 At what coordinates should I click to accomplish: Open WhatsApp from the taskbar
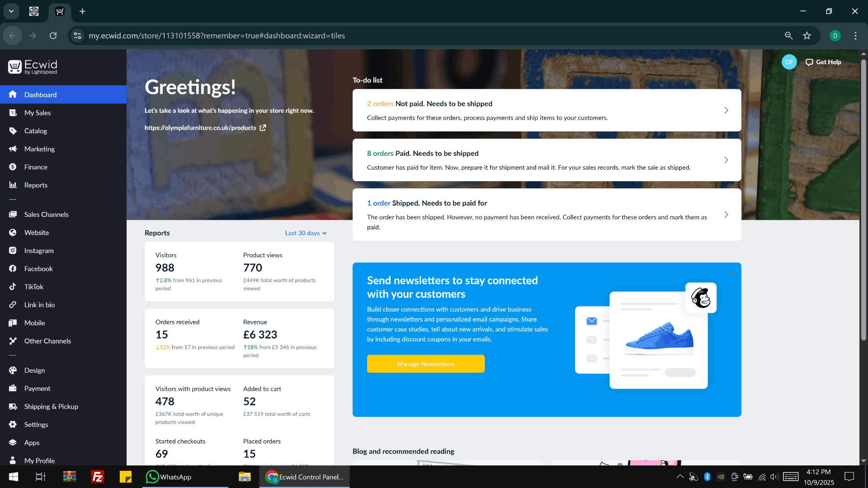point(169,477)
